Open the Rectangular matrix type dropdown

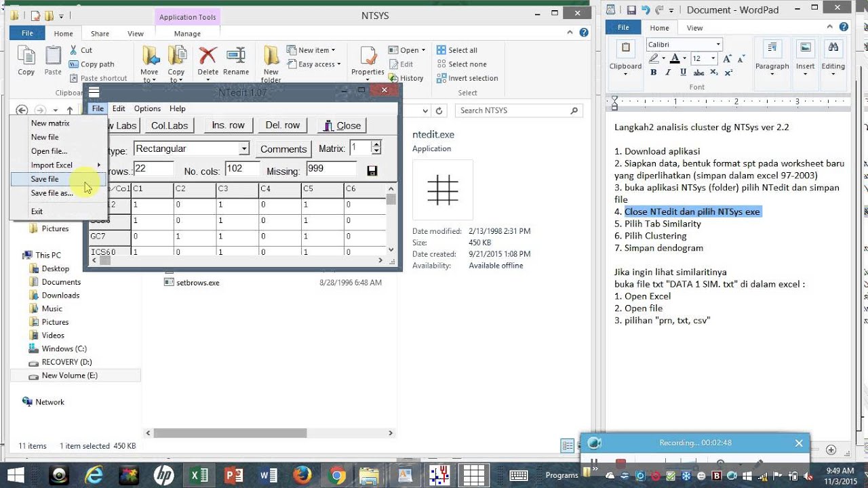pyautogui.click(x=244, y=148)
